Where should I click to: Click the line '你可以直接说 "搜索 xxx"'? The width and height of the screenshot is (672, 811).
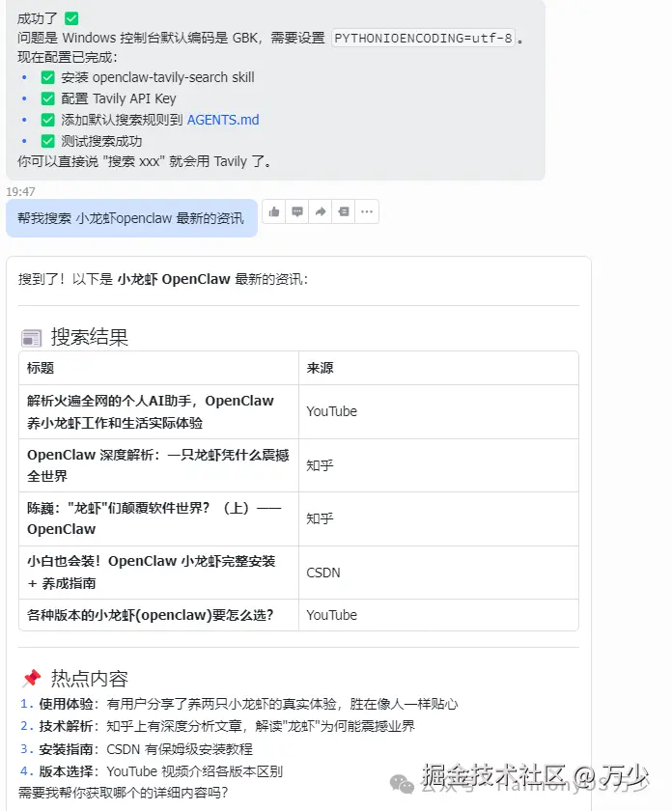click(x=144, y=161)
